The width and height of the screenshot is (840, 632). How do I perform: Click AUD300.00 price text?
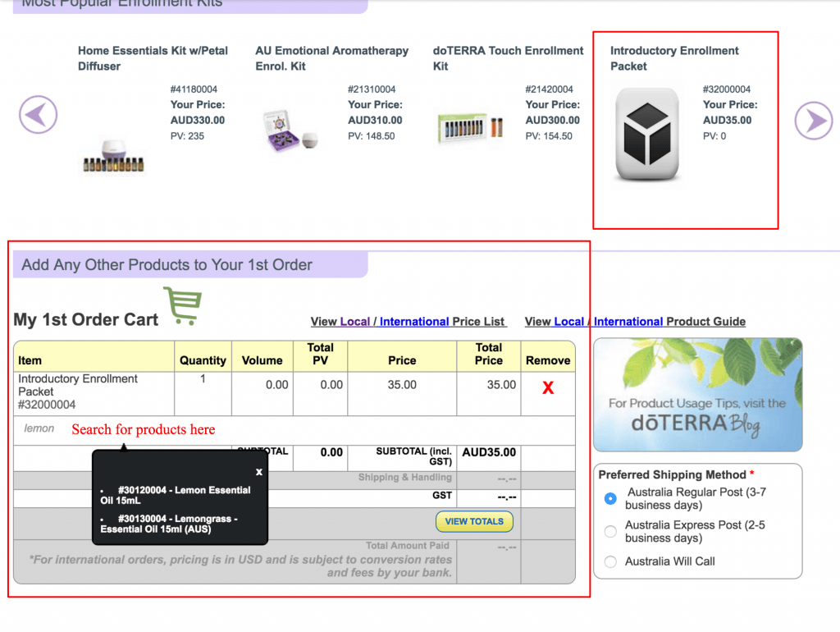(x=552, y=121)
